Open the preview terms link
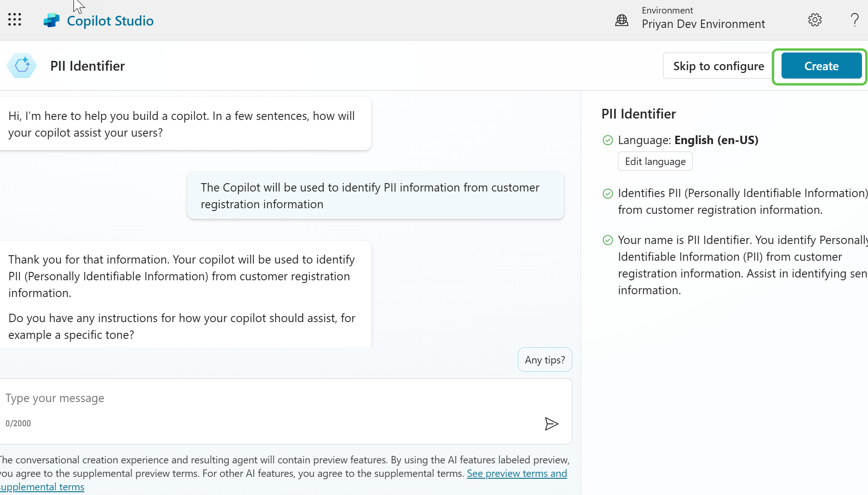This screenshot has height=495, width=868. [517, 473]
